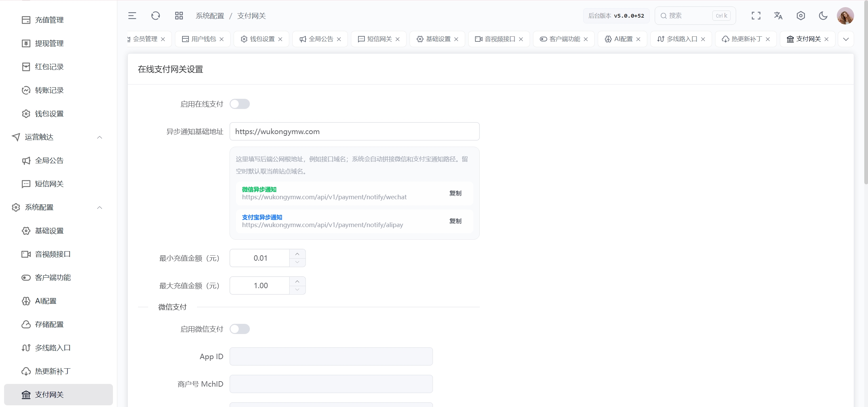Open 短信网关 in the sidebar
This screenshot has height=407, width=868.
point(58,184)
